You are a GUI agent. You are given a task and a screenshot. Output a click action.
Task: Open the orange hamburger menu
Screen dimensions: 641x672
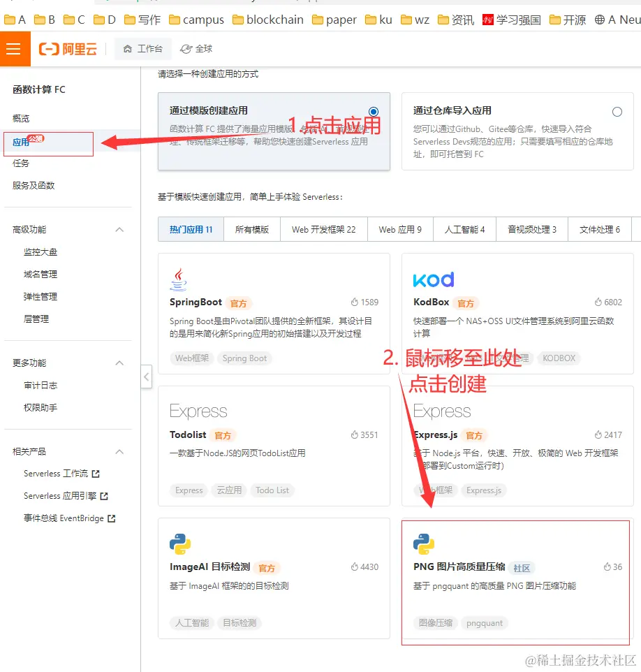(x=13, y=49)
